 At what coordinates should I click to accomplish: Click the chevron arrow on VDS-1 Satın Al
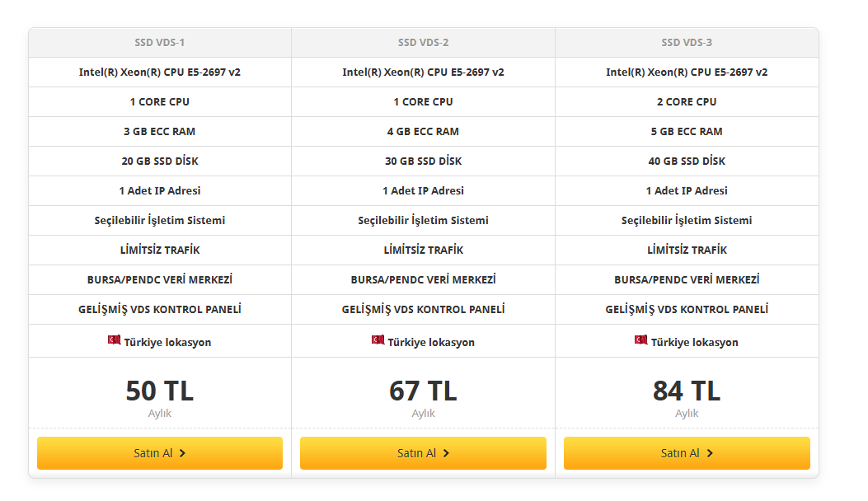click(183, 453)
